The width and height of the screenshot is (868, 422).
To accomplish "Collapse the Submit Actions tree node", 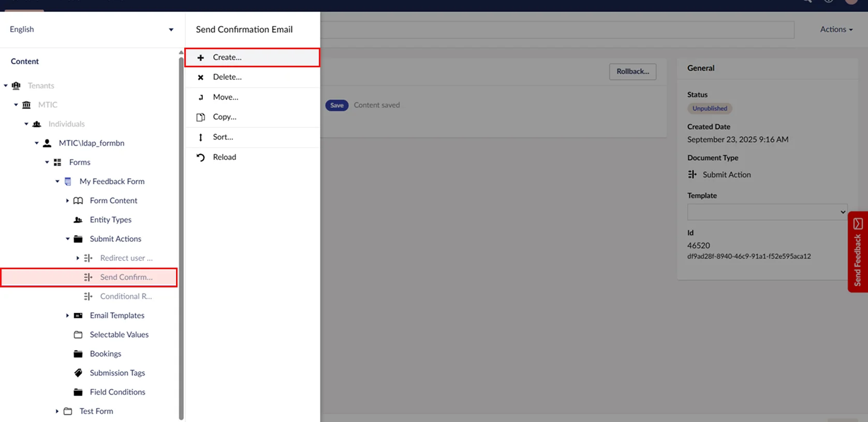I will point(67,239).
